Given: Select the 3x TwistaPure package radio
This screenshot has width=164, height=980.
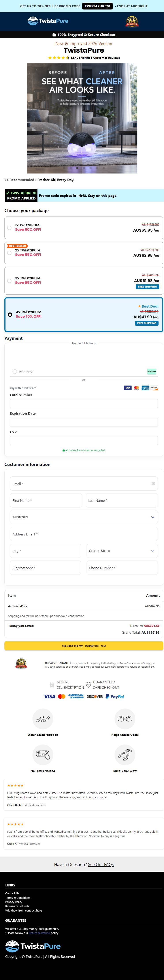Looking at the screenshot, I should (9, 281).
